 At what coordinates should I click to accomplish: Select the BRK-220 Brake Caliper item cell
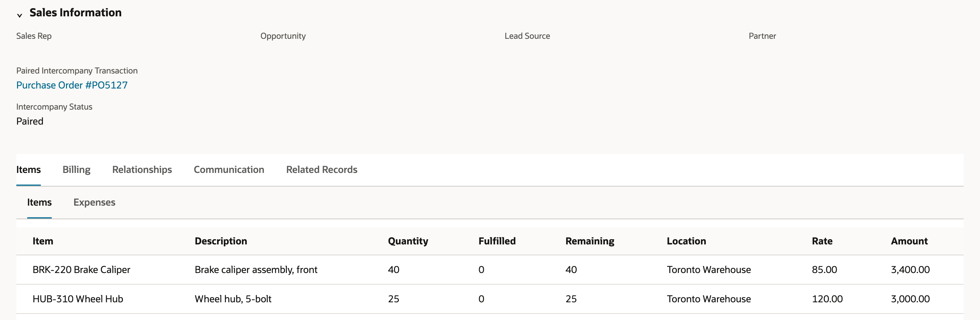[x=81, y=269]
